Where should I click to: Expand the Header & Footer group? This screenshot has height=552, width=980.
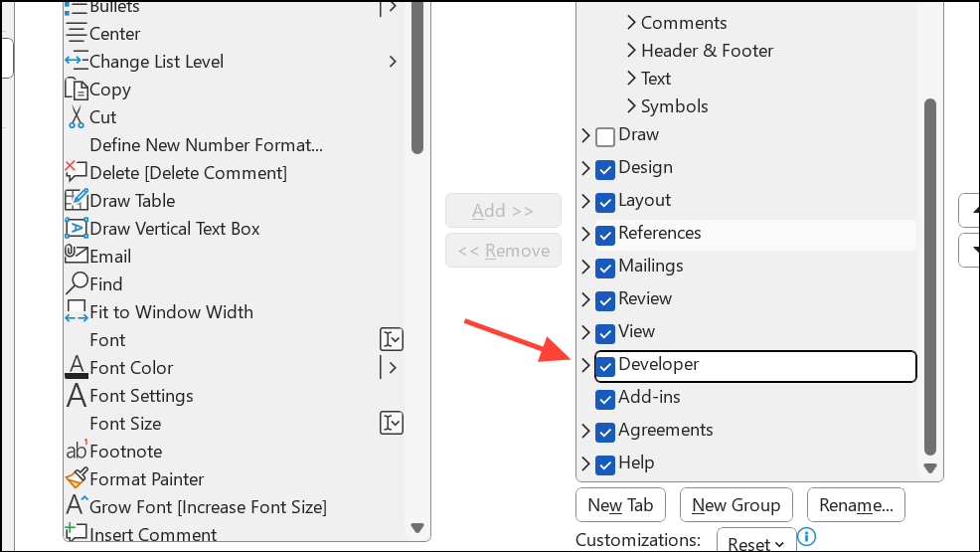point(632,51)
